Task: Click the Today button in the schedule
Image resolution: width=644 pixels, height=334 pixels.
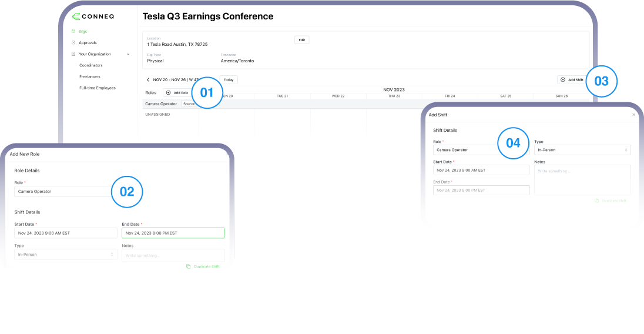Action: 229,80
